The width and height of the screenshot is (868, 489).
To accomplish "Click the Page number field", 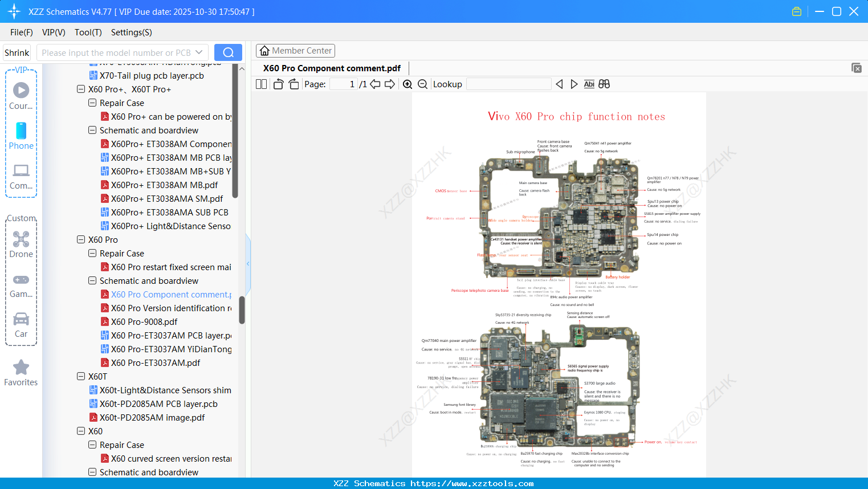I will coord(344,84).
